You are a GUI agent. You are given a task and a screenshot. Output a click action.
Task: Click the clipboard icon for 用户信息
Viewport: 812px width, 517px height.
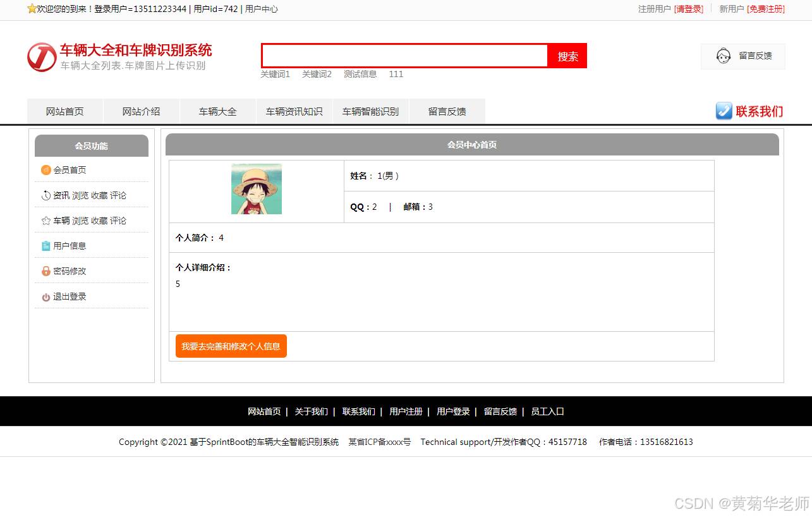tap(45, 246)
